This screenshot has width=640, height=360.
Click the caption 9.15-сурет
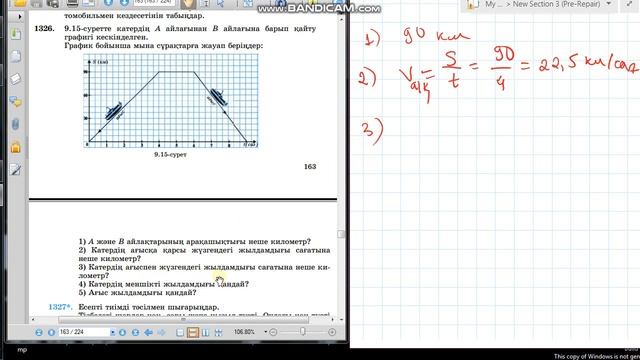[170, 155]
